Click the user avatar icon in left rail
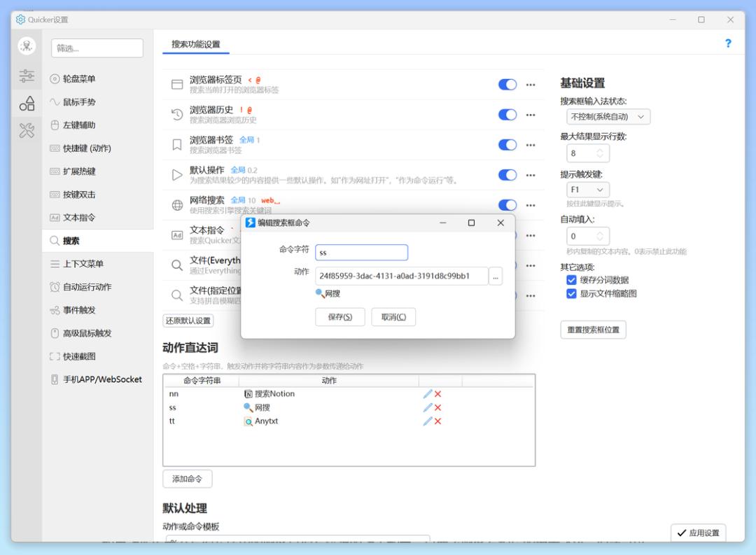Screen dimensions: 756x555 click(27, 45)
